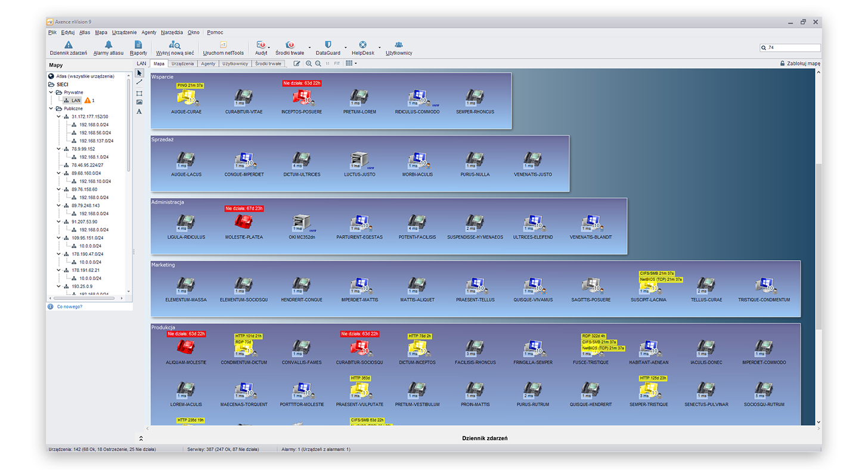Viewport: 868px width, 470px height.
Task: Fit map to window with FIT
Action: click(x=337, y=63)
